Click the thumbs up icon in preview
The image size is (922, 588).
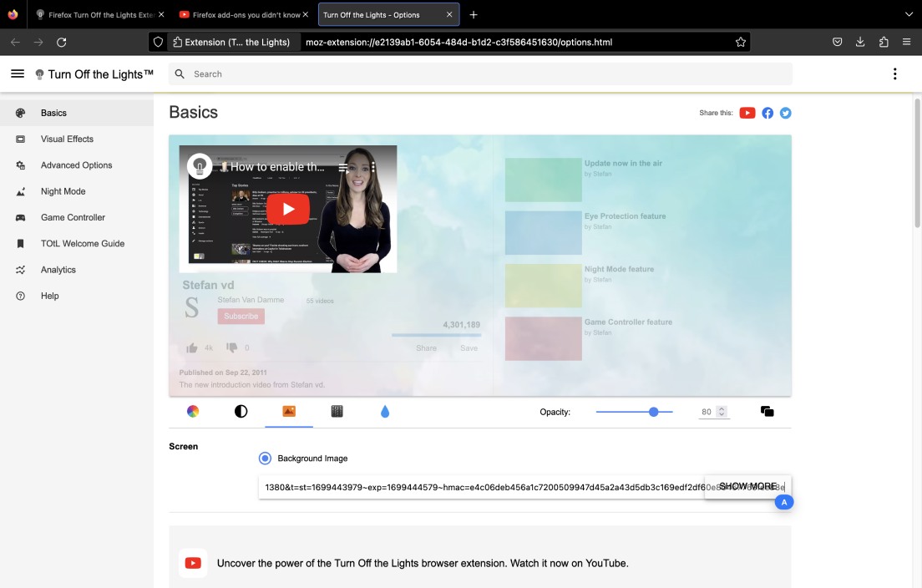tap(192, 348)
